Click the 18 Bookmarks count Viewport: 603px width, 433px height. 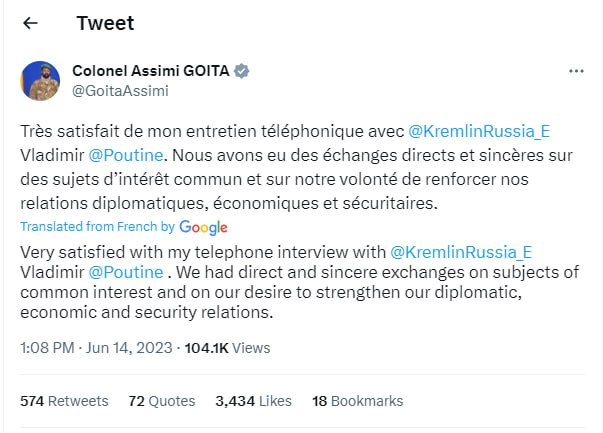coord(357,401)
